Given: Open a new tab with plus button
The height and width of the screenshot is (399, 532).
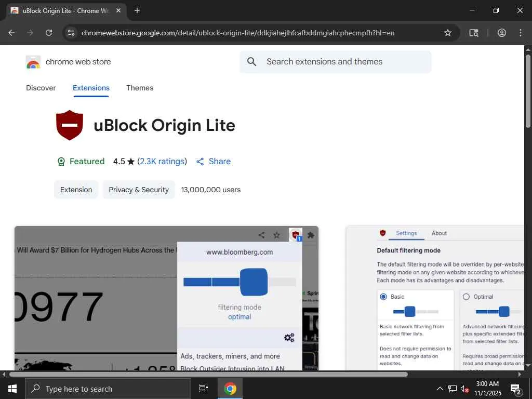Looking at the screenshot, I should coord(137,10).
